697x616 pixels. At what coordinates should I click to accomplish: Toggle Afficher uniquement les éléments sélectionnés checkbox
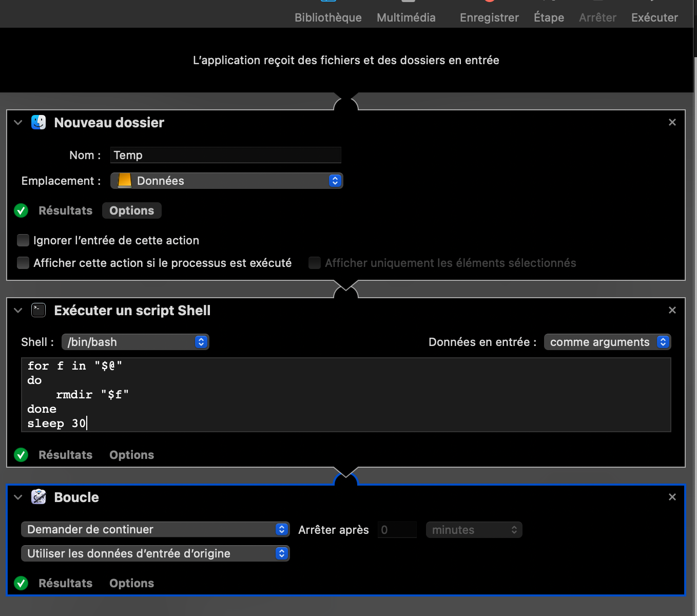coord(315,263)
